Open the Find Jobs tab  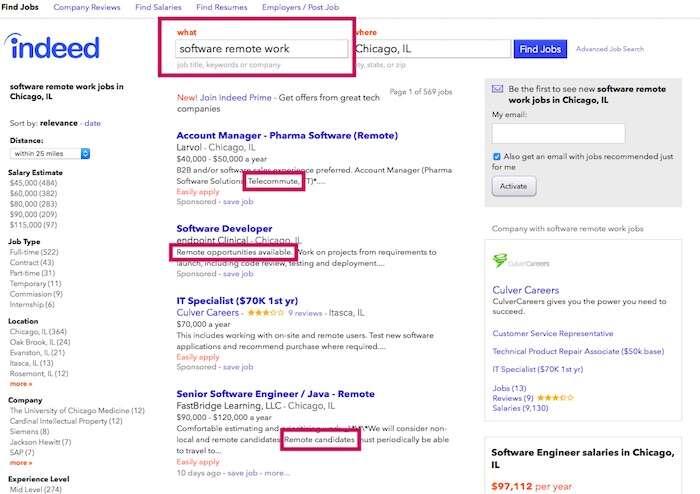[20, 7]
